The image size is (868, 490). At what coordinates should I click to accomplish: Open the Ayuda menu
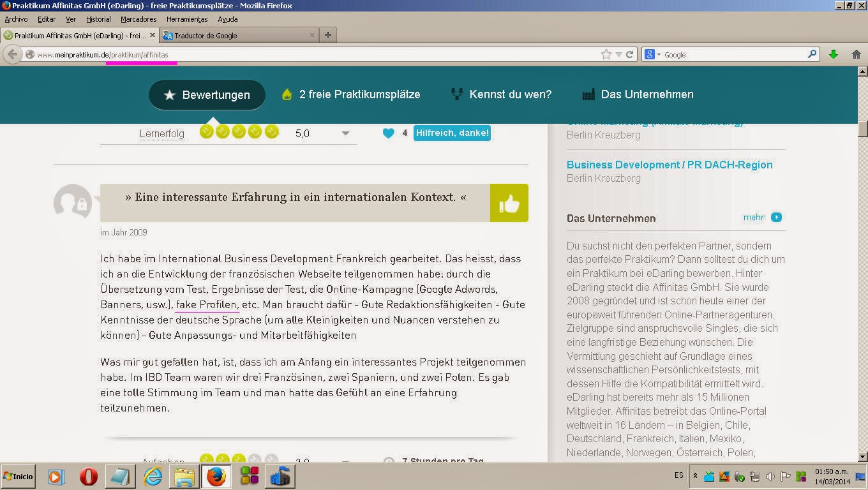click(228, 19)
